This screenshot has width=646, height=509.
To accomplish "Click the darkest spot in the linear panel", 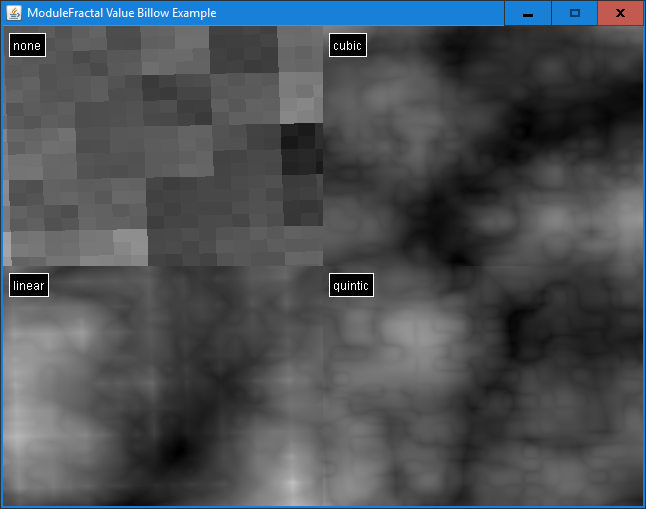I will (177, 452).
